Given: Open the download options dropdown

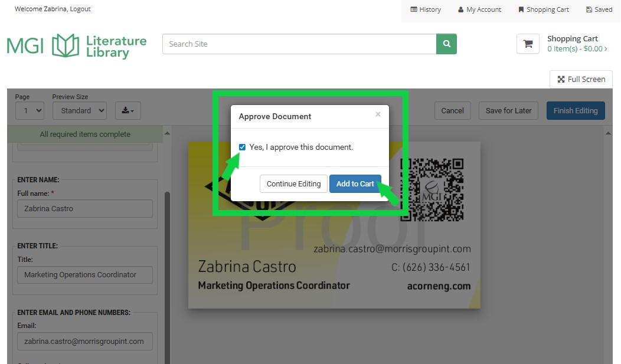Looking at the screenshot, I should (x=128, y=111).
